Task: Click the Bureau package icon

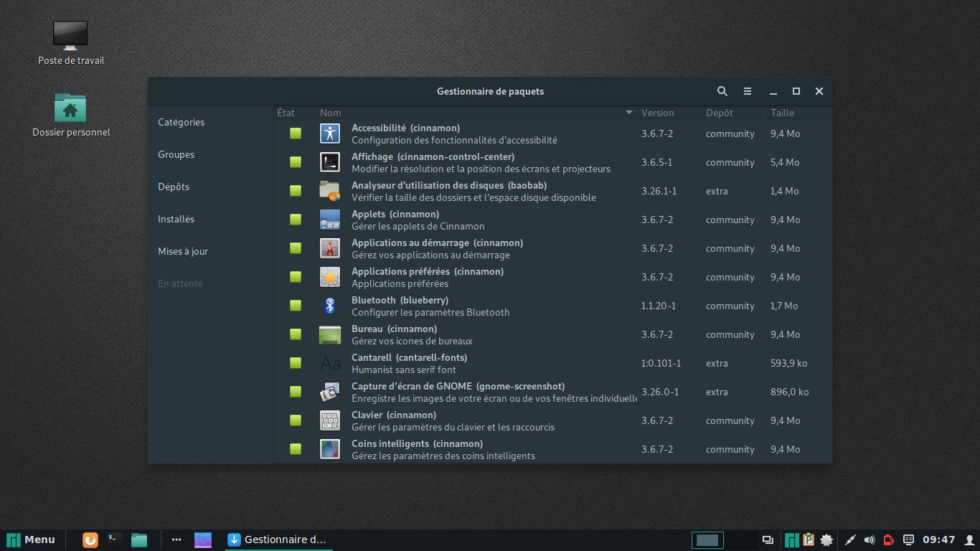Action: click(x=329, y=334)
